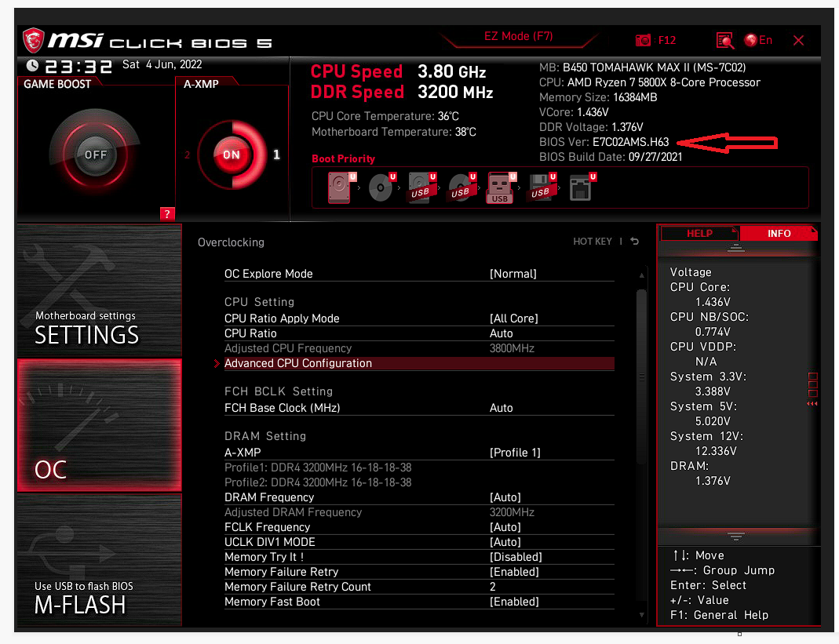Open the SETTINGS motherboard settings section
Image resolution: width=839 pixels, height=644 pixels.
click(x=100, y=291)
